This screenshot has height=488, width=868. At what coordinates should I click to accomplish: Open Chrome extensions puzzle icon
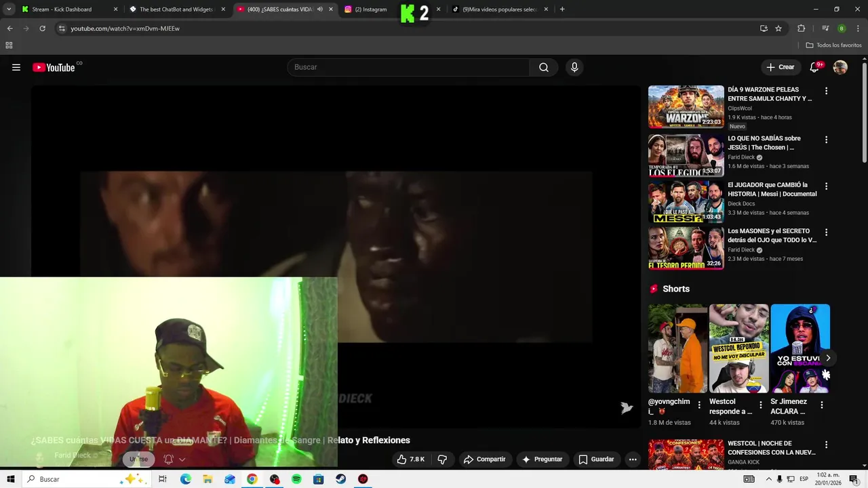pyautogui.click(x=802, y=28)
